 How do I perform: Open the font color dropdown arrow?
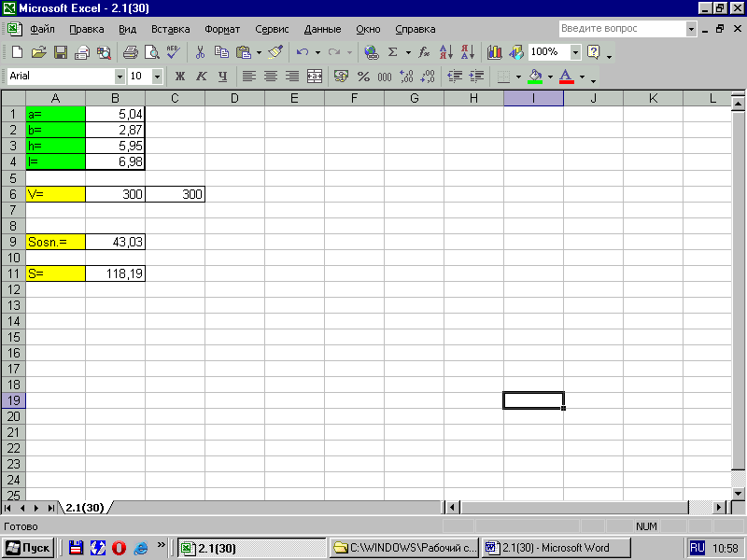click(582, 77)
